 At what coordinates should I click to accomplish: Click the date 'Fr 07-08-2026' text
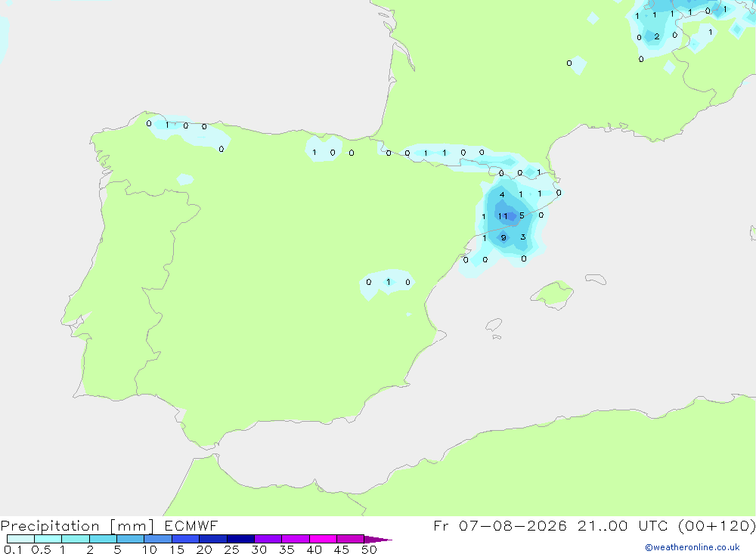(500, 525)
